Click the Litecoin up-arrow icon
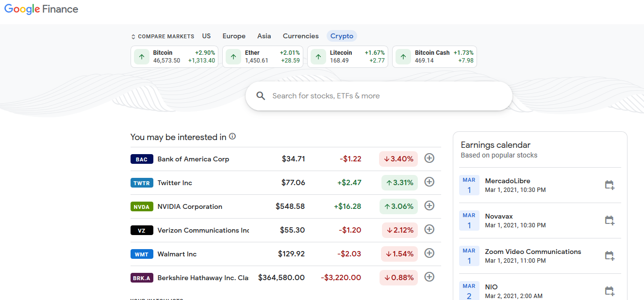This screenshot has width=644, height=300. tap(318, 57)
